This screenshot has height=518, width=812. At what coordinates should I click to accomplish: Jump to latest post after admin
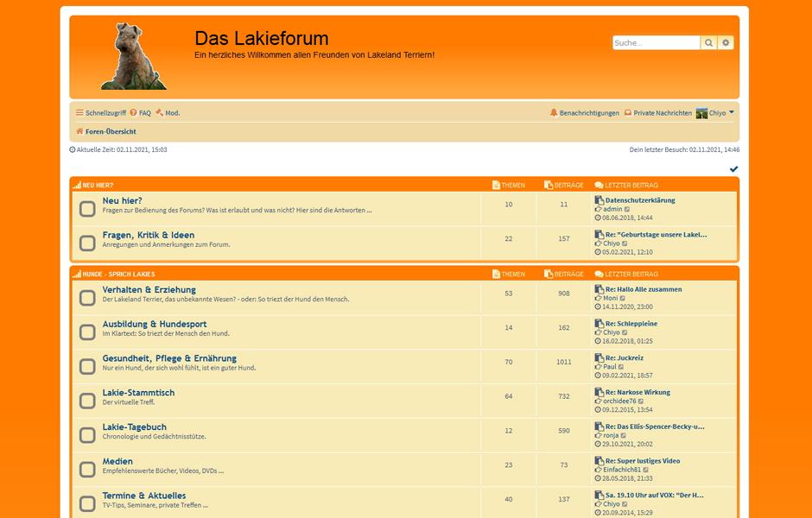pyautogui.click(x=627, y=209)
